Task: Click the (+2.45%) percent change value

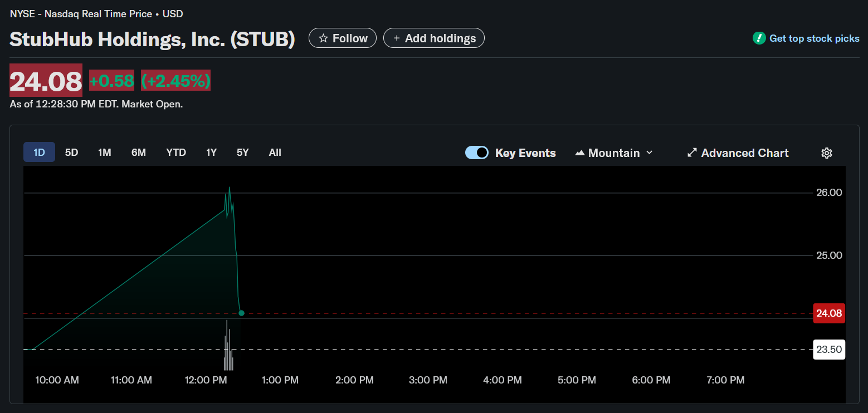Action: 175,81
